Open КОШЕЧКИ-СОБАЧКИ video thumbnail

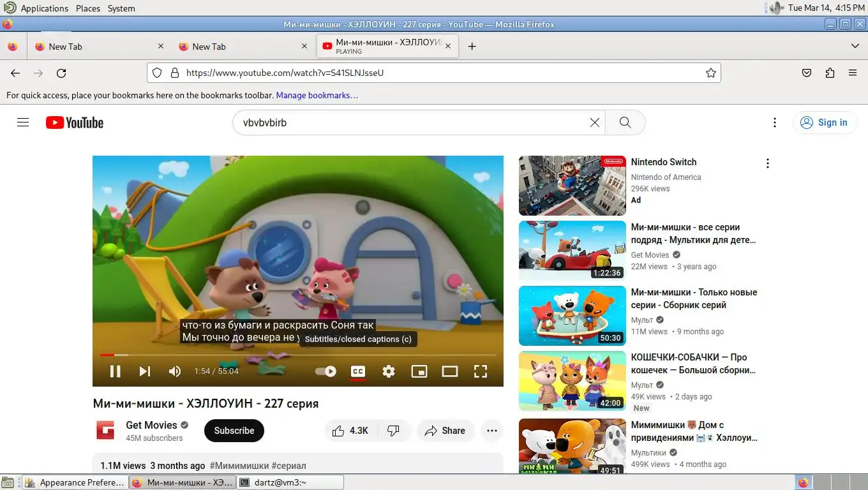(572, 381)
